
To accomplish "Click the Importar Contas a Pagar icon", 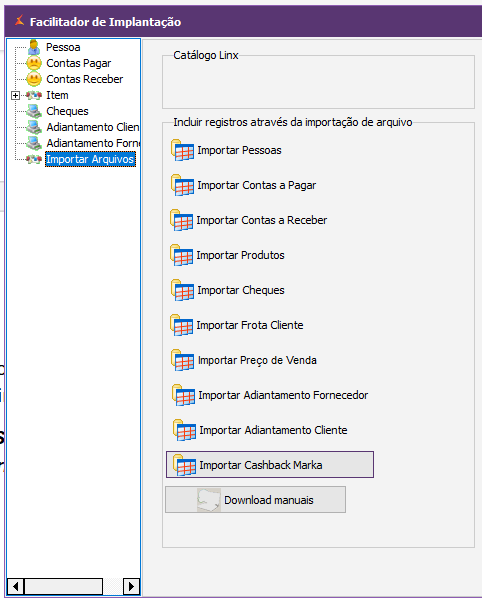I will [182, 185].
